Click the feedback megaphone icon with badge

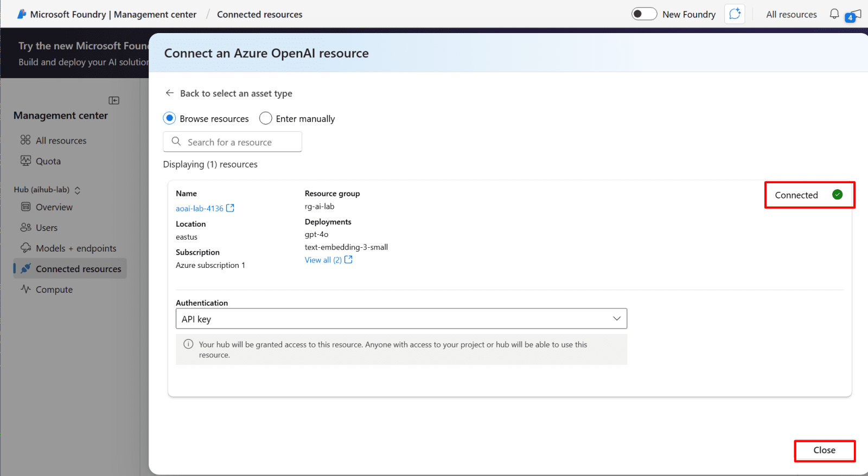click(x=853, y=15)
